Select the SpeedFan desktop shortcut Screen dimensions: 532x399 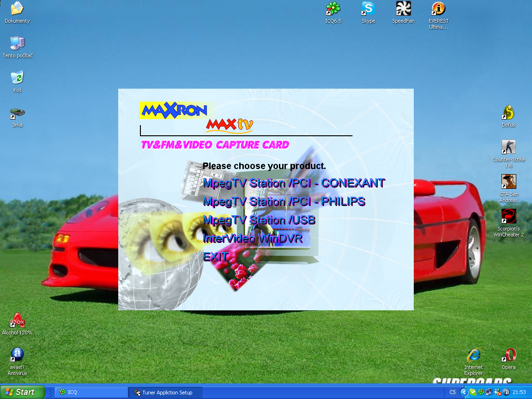tap(404, 12)
